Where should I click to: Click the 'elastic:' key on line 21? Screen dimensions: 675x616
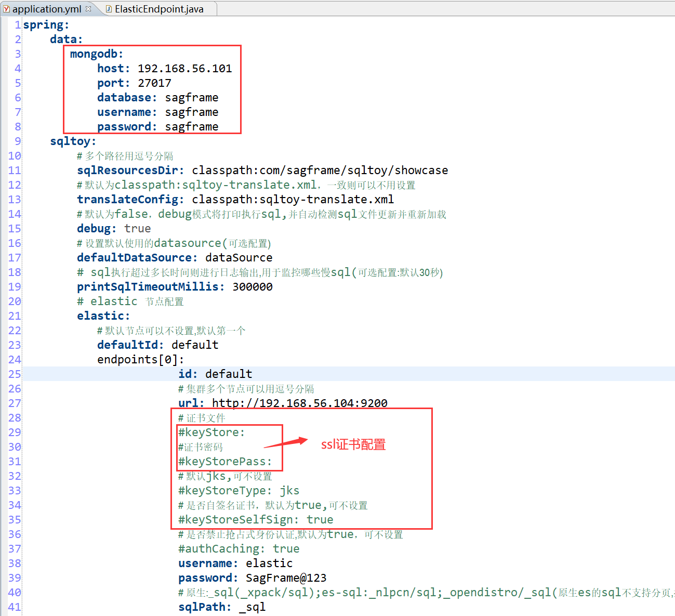click(x=103, y=316)
